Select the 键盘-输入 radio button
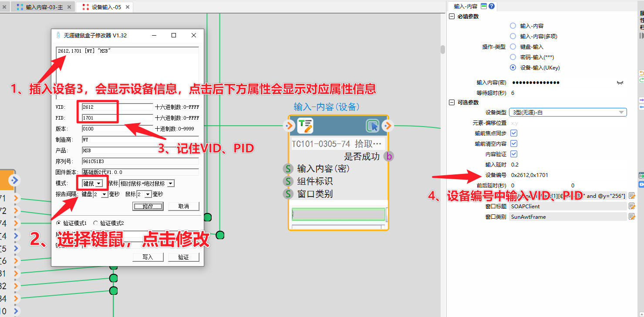 click(x=513, y=47)
